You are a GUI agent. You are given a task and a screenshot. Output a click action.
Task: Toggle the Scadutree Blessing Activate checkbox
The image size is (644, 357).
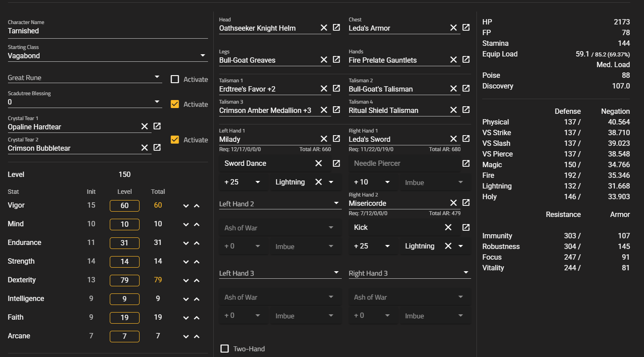pyautogui.click(x=175, y=104)
